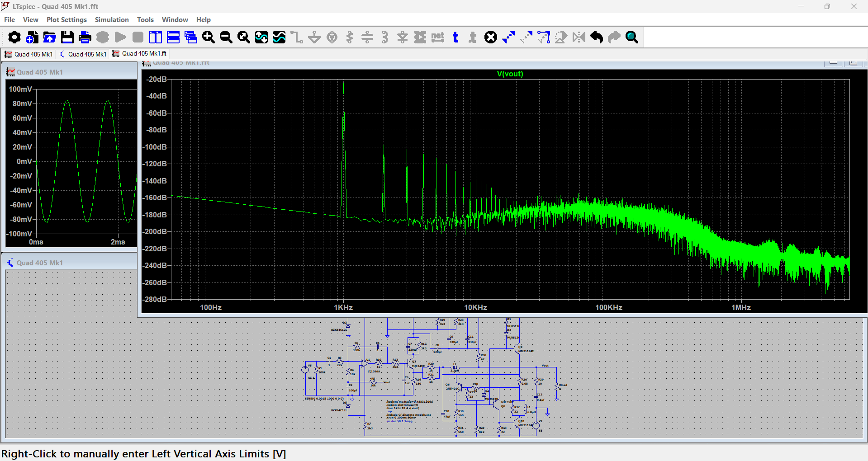
Task: Select the Capacitor tool
Action: [367, 37]
